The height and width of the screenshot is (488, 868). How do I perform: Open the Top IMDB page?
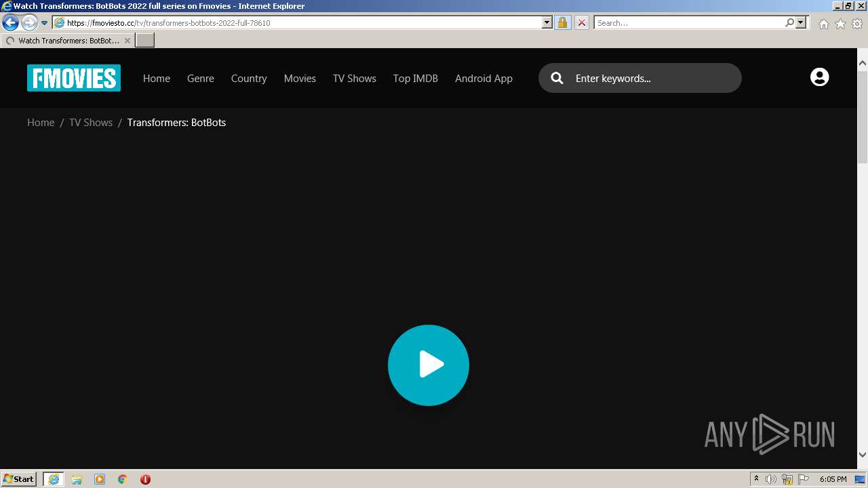pyautogui.click(x=416, y=79)
